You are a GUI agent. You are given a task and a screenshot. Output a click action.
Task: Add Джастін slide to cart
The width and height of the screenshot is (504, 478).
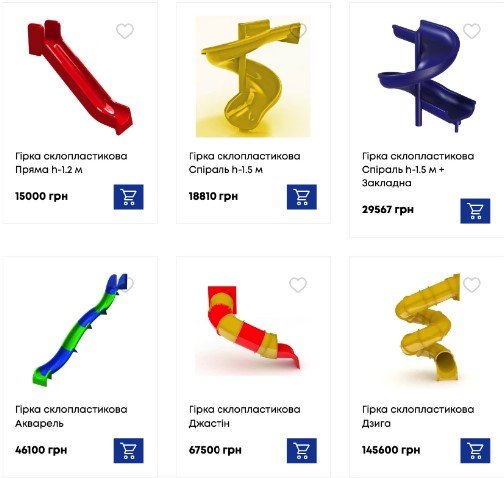(302, 450)
